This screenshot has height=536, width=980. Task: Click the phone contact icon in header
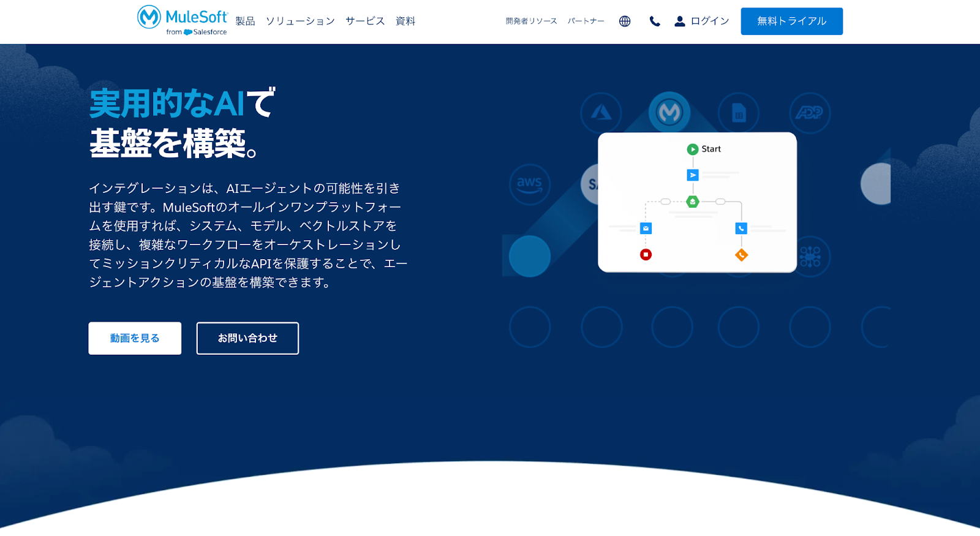[655, 21]
